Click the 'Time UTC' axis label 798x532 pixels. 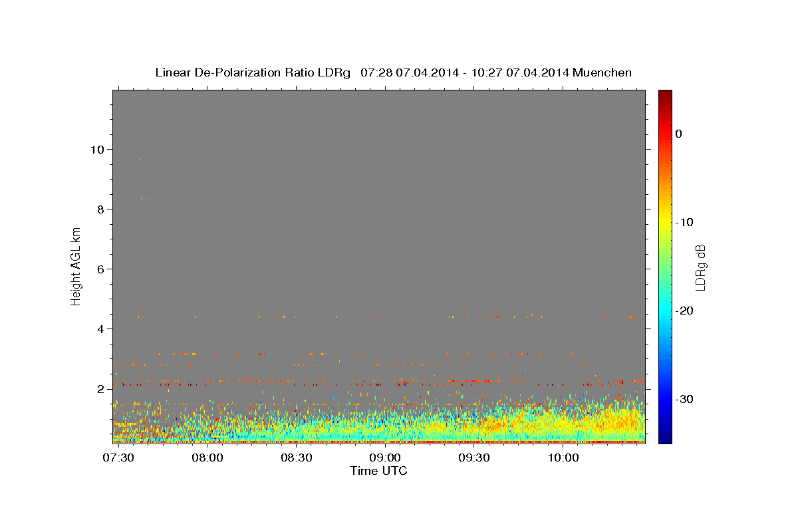[378, 471]
